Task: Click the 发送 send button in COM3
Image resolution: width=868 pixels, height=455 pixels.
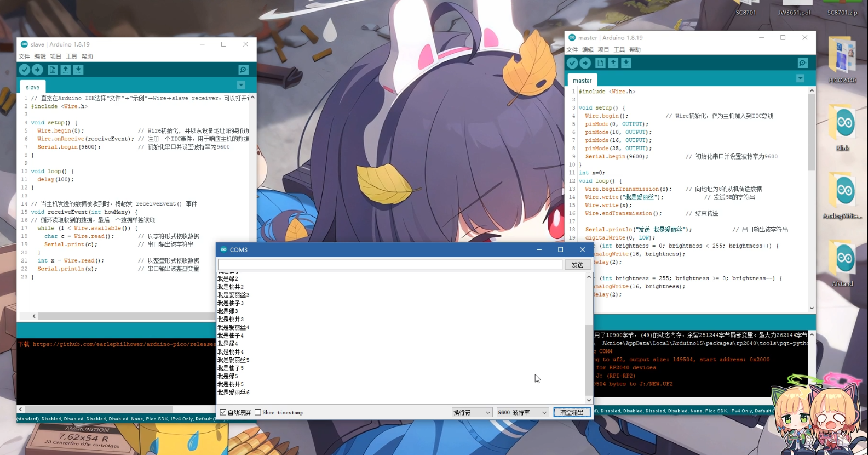Action: tap(577, 265)
